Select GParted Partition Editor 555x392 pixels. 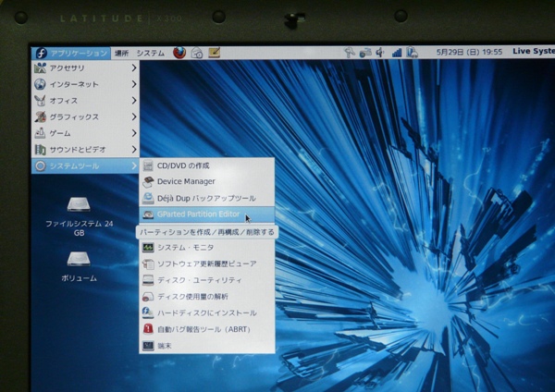pos(198,214)
